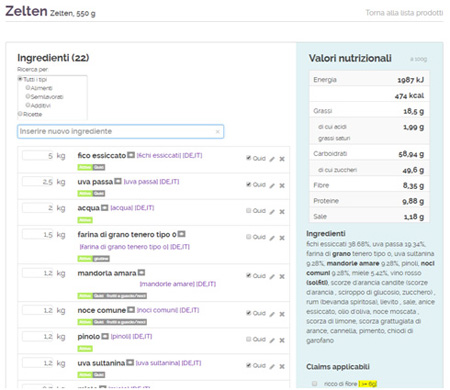Open the acqua DE,IT translation link
450x390 pixels.
(132, 208)
